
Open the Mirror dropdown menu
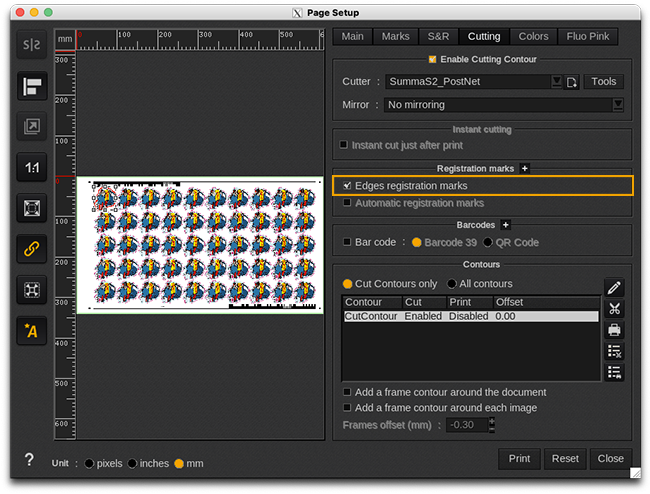503,105
